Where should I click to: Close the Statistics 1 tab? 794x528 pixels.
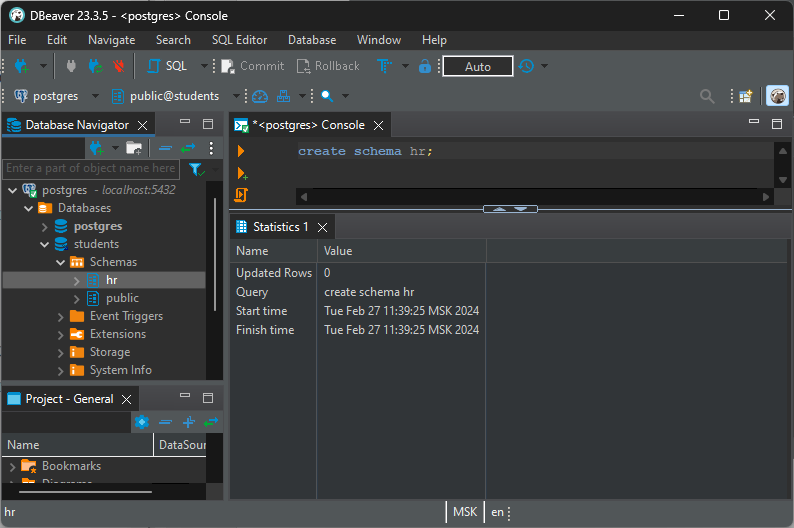(x=322, y=228)
